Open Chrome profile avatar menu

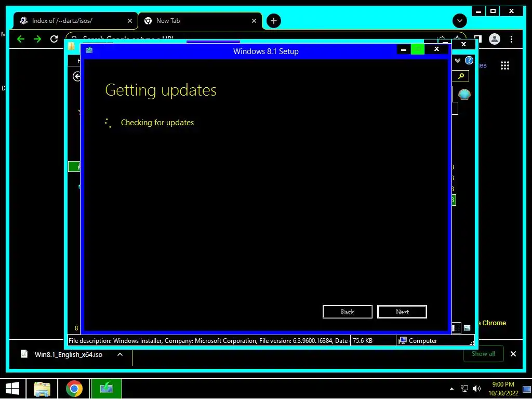click(495, 39)
